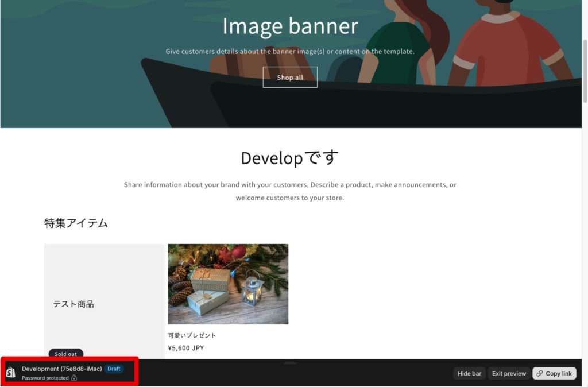Click the Image banner heading
The height and width of the screenshot is (387, 588).
tap(290, 26)
